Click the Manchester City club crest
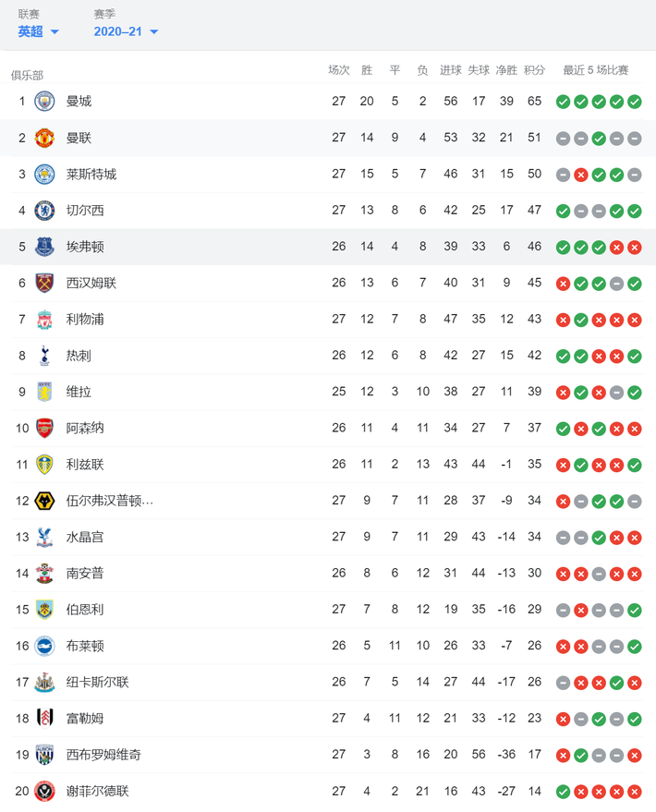Screen dimensions: 656x812 [x=44, y=101]
